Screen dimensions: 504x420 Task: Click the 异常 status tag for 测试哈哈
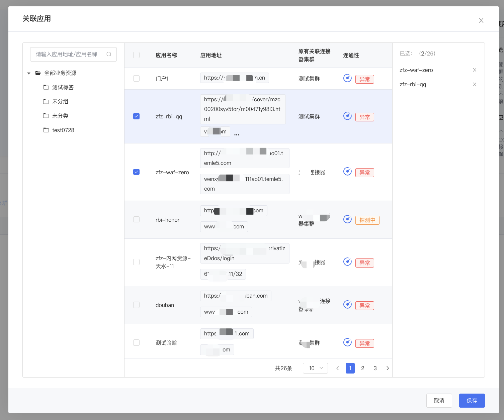click(x=365, y=343)
